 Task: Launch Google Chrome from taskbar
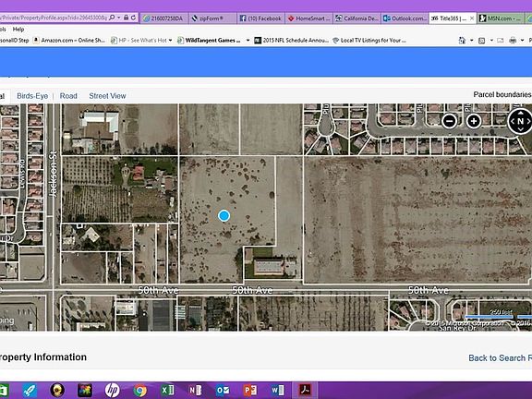click(139, 391)
